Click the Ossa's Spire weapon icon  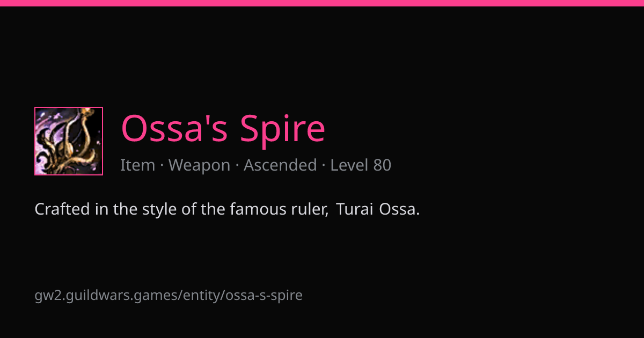(x=69, y=141)
